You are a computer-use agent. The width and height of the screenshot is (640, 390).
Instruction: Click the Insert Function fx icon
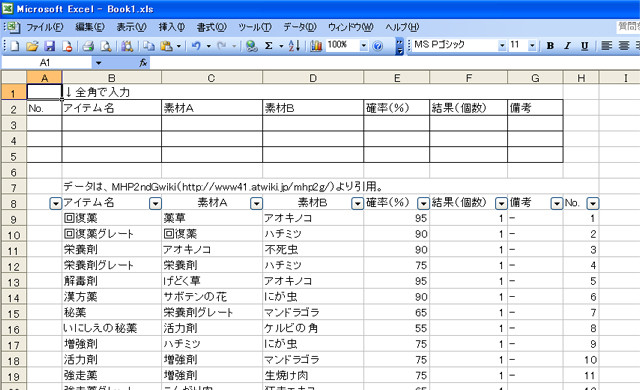pos(143,63)
